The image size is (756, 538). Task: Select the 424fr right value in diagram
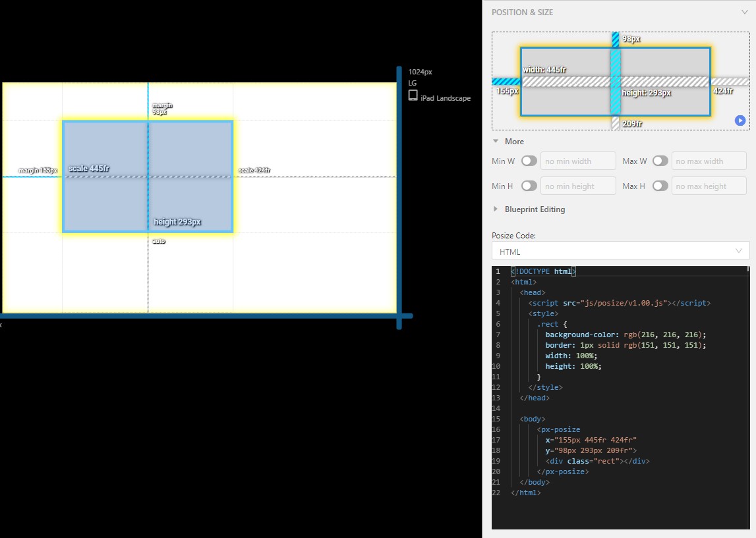(x=723, y=91)
